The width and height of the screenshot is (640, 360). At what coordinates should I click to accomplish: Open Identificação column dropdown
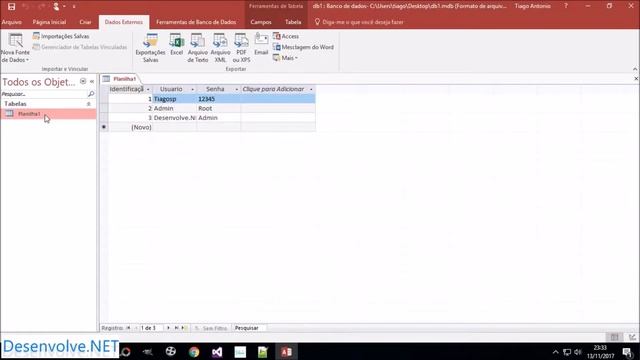pos(148,89)
